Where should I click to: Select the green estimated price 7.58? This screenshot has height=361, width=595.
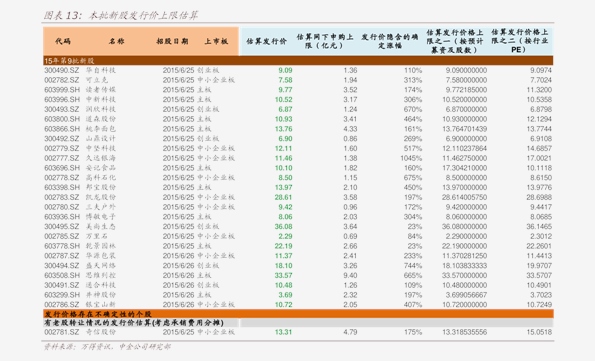(x=285, y=80)
